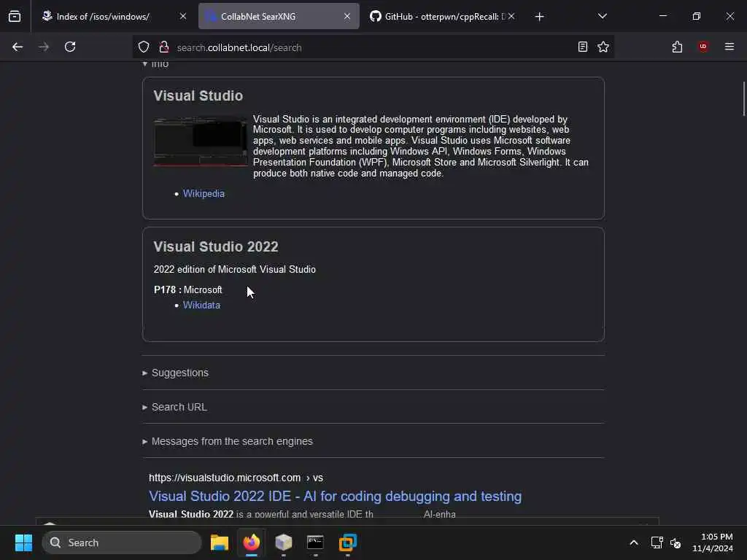Open the Wikipedia link for Visual Studio
The height and width of the screenshot is (560, 747).
pyautogui.click(x=204, y=194)
